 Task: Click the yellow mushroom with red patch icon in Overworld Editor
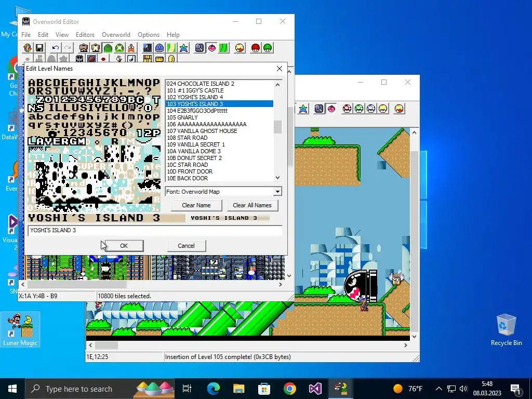[240, 48]
